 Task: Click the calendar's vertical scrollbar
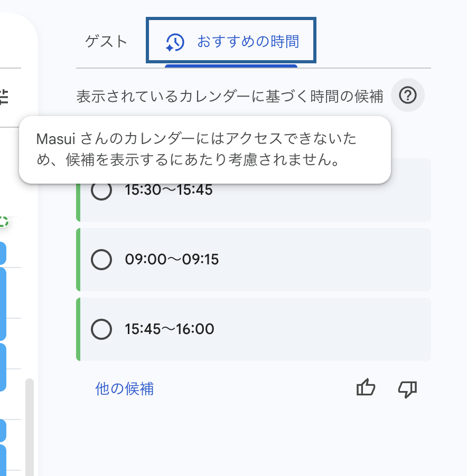30,422
